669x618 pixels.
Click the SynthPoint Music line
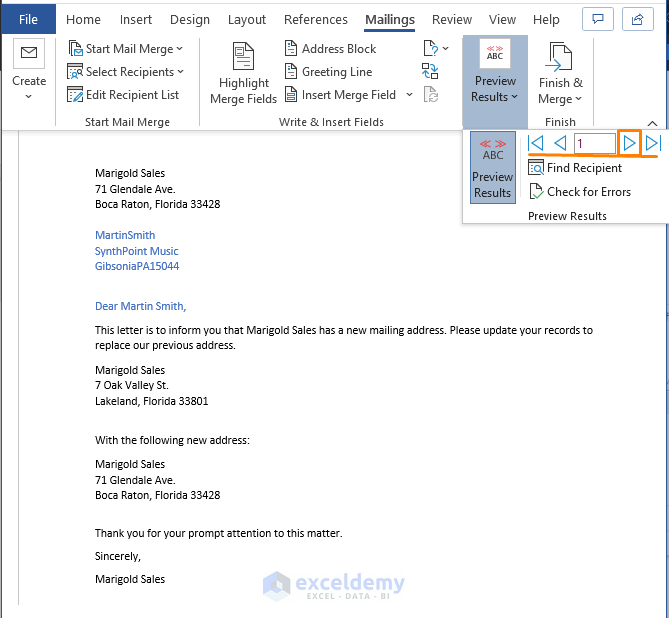137,251
